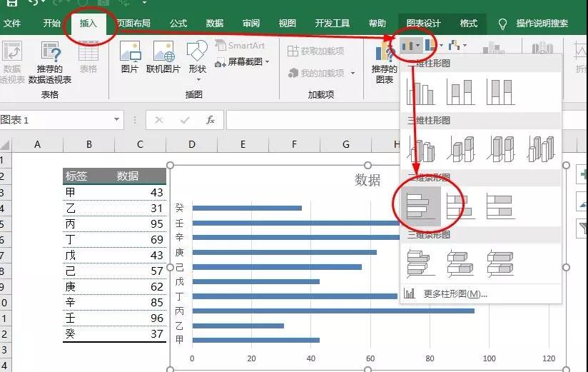Click 获取加载项 button

point(315,51)
